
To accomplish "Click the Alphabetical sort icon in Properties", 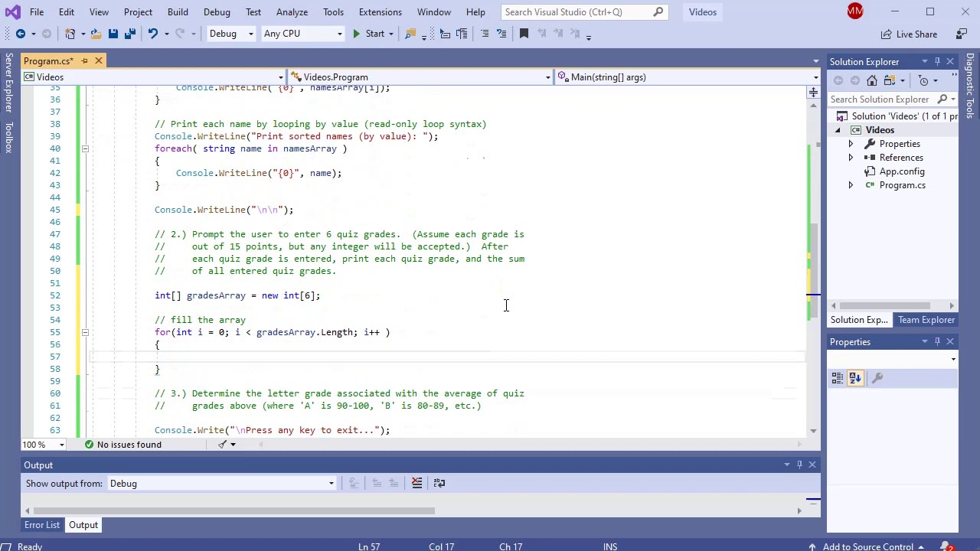I will point(855,378).
